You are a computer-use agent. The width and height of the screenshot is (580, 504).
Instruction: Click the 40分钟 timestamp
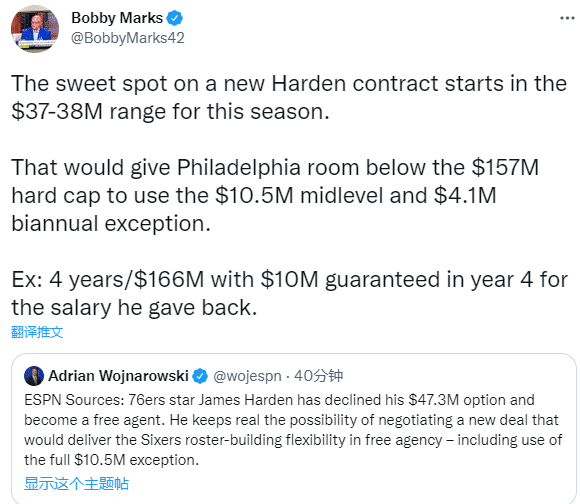(318, 376)
